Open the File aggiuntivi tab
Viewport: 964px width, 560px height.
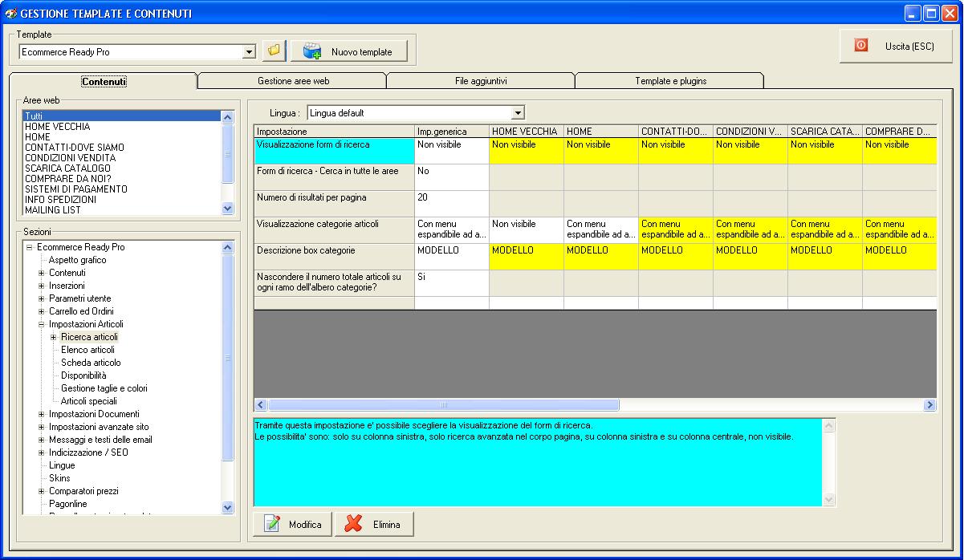481,81
